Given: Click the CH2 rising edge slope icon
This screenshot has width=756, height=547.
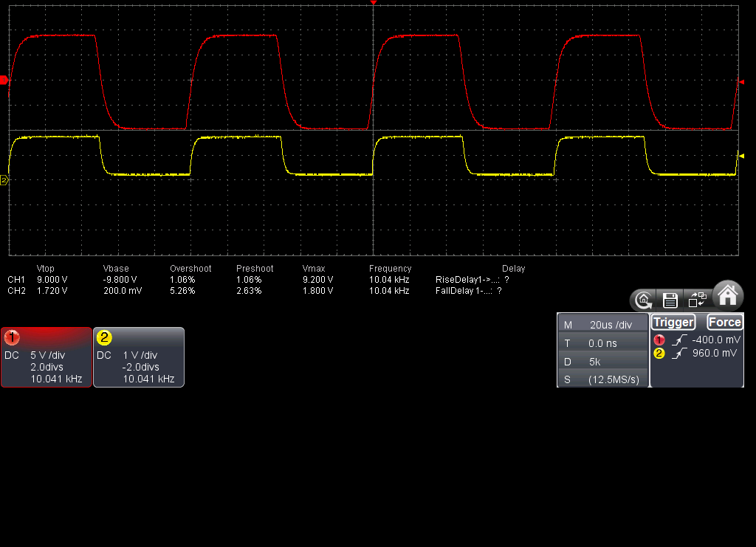Looking at the screenshot, I should (680, 354).
